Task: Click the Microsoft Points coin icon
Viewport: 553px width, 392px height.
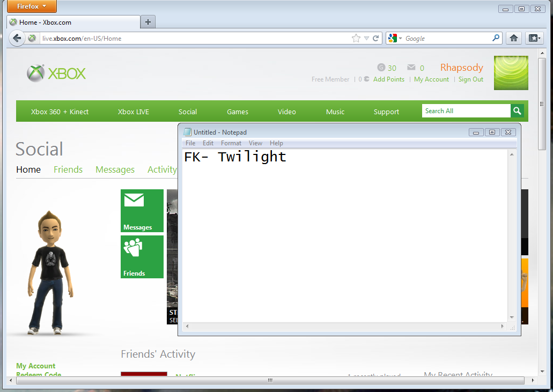Action: click(x=366, y=79)
